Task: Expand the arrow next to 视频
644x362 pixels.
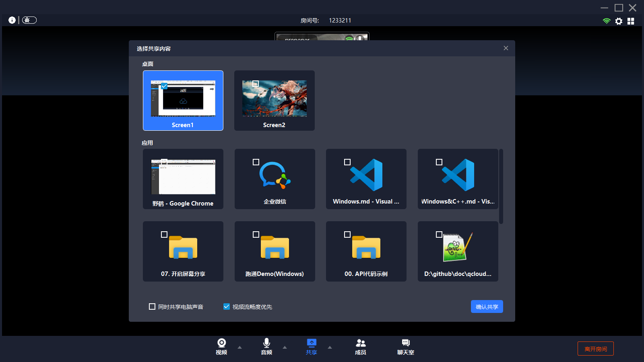Action: coord(240,348)
